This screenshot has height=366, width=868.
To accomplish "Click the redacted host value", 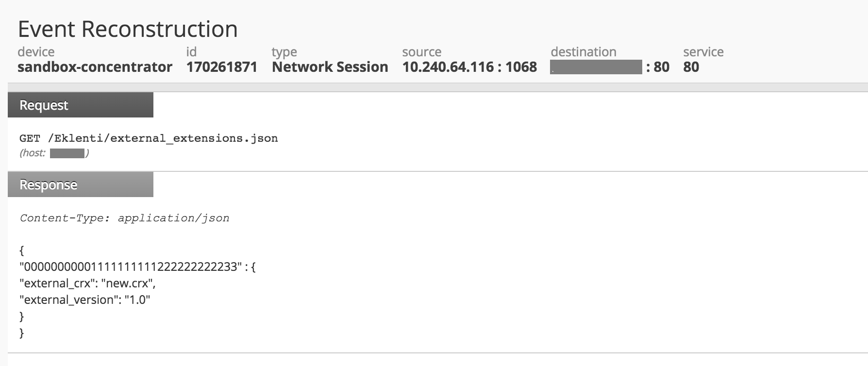I will [x=67, y=153].
